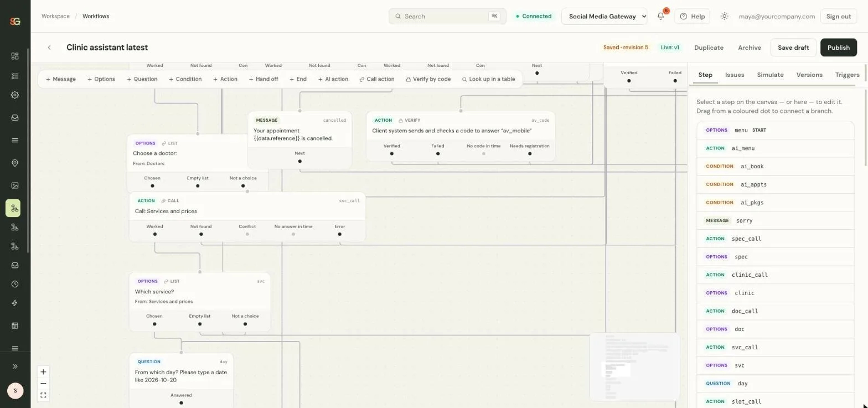Open the Help button
The image size is (868, 408).
(693, 16)
